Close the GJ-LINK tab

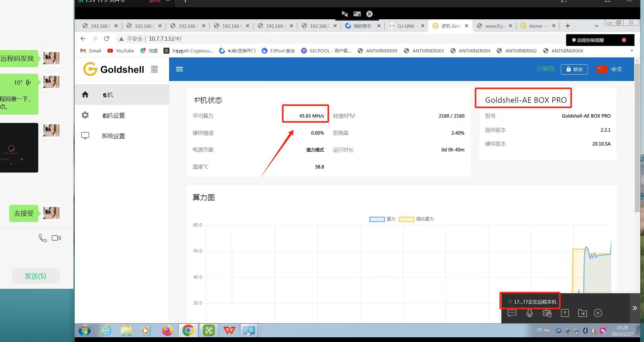[423, 26]
